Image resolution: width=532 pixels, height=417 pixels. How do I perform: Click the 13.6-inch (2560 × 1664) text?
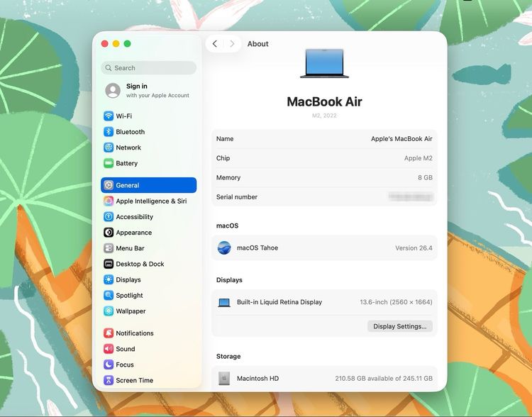(x=396, y=302)
